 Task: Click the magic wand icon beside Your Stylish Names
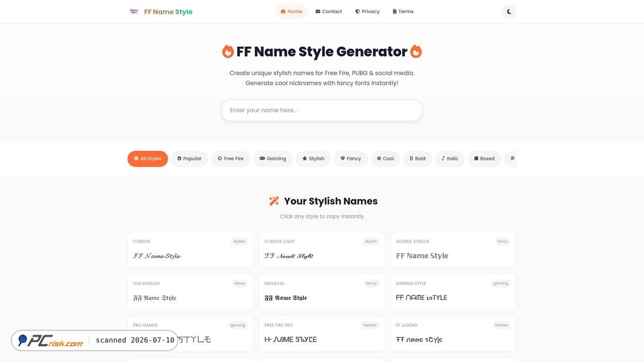[274, 201]
